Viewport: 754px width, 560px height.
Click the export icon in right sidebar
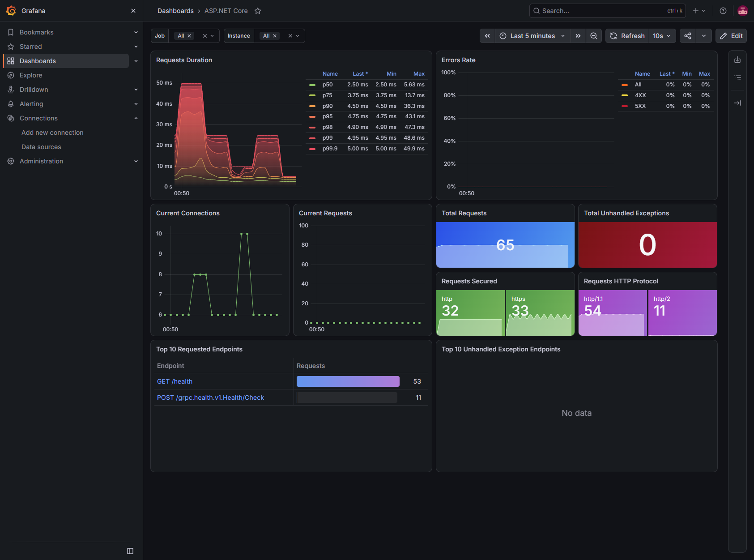tap(737, 60)
